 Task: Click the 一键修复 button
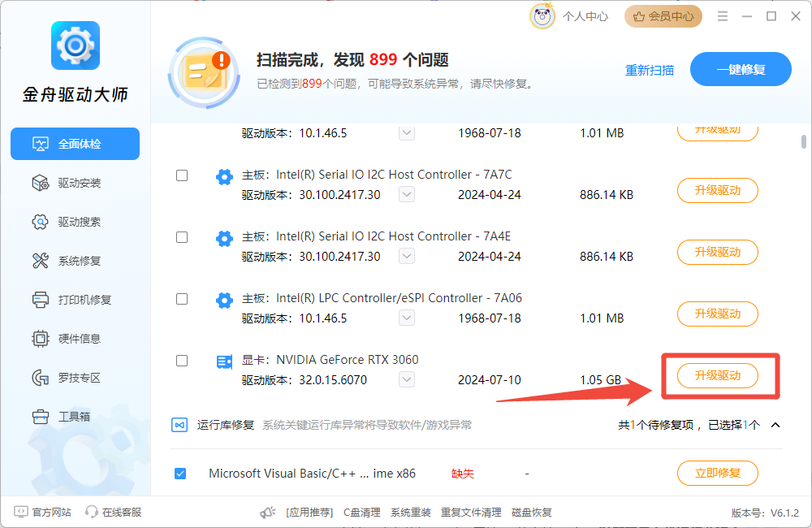(741, 69)
